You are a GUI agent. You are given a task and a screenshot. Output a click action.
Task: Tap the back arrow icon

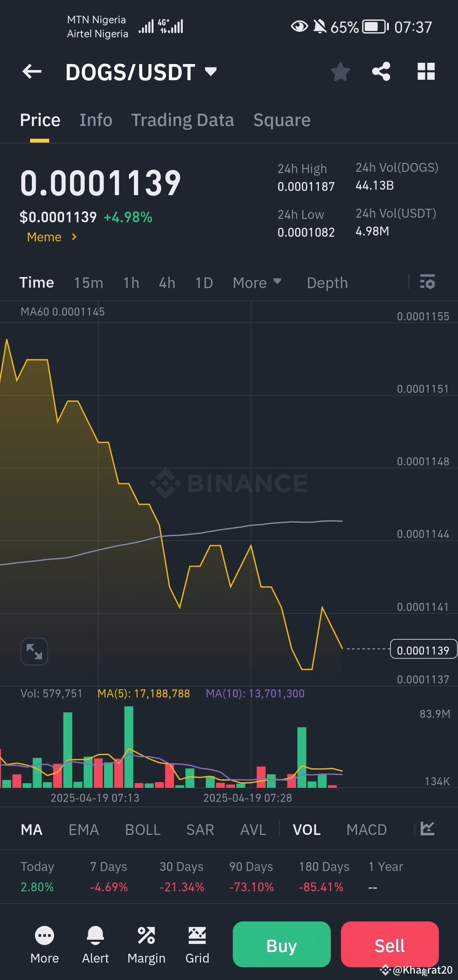[x=32, y=71]
